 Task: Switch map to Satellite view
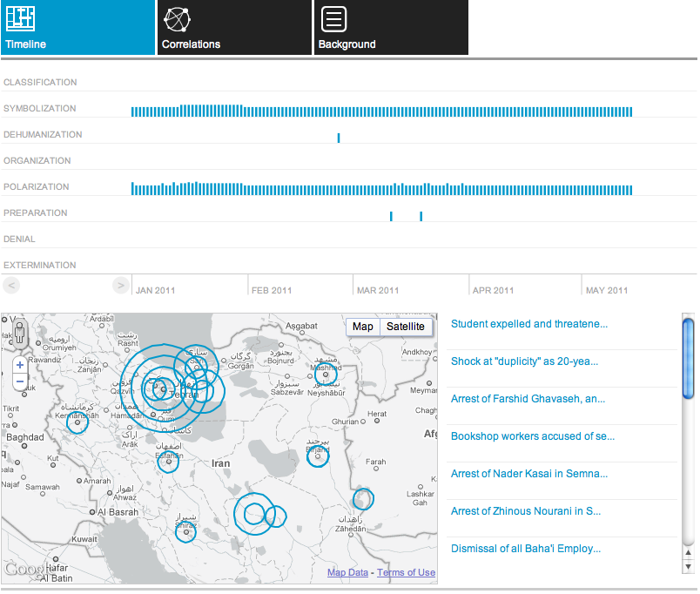point(406,327)
